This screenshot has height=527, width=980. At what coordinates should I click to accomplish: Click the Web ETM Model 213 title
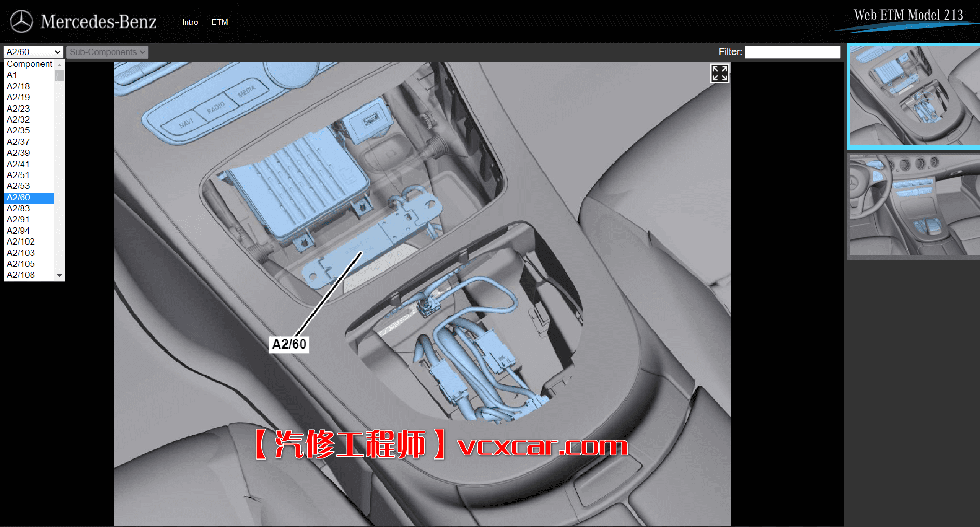908,15
